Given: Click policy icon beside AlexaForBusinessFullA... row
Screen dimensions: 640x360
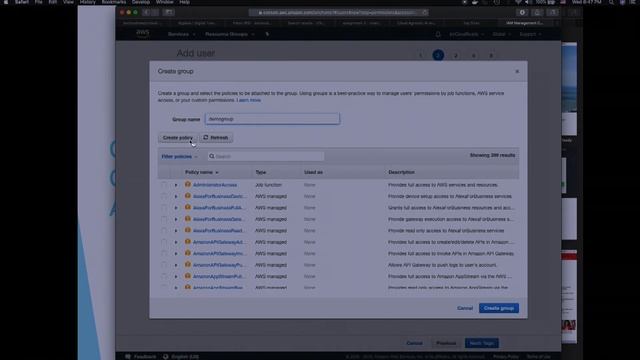Looking at the screenshot, I should click(x=188, y=207).
